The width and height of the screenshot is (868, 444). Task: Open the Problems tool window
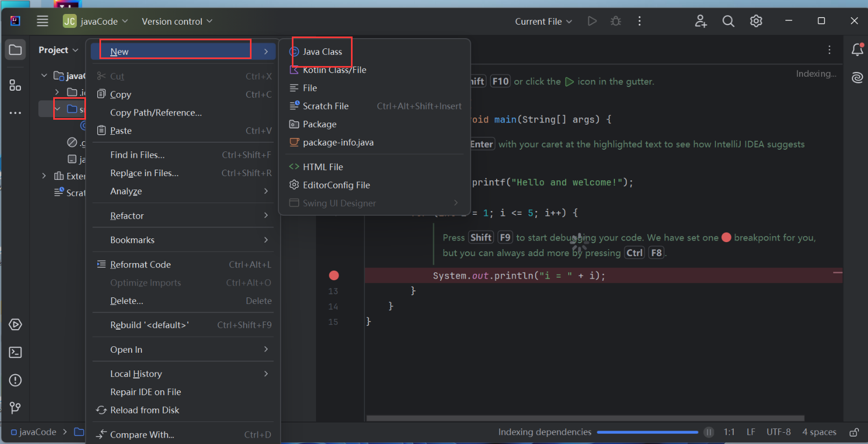pos(16,380)
